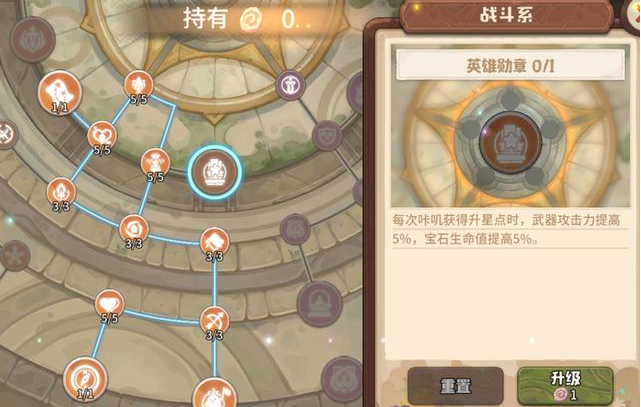Select the hammer skill node 3/3
This screenshot has width=641, height=407.
tap(214, 244)
